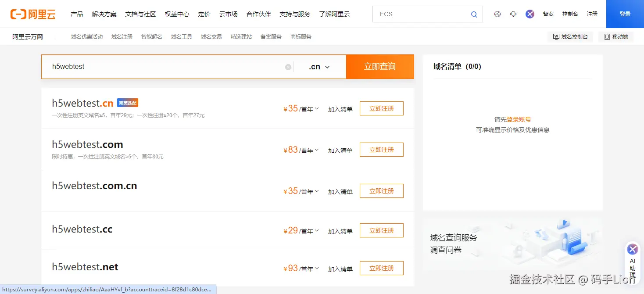Open the .cn domain suffix dropdown
Screen dimensions: 644x294
pos(319,67)
